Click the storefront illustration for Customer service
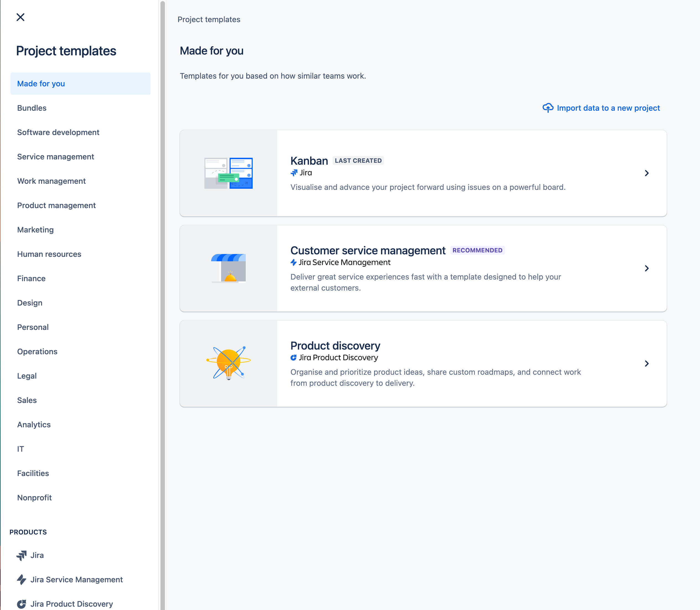This screenshot has width=700, height=610. tap(228, 268)
